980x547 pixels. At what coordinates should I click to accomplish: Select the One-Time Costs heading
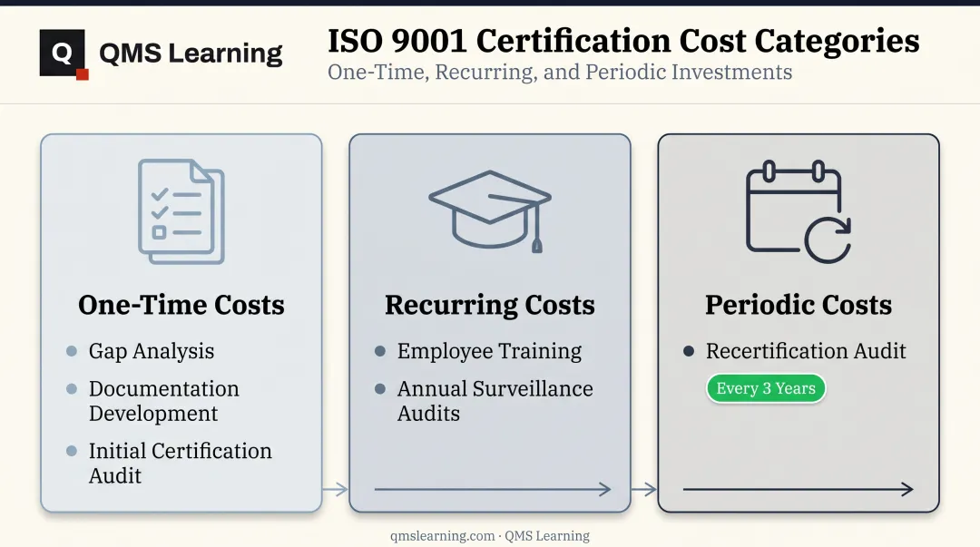[181, 305]
